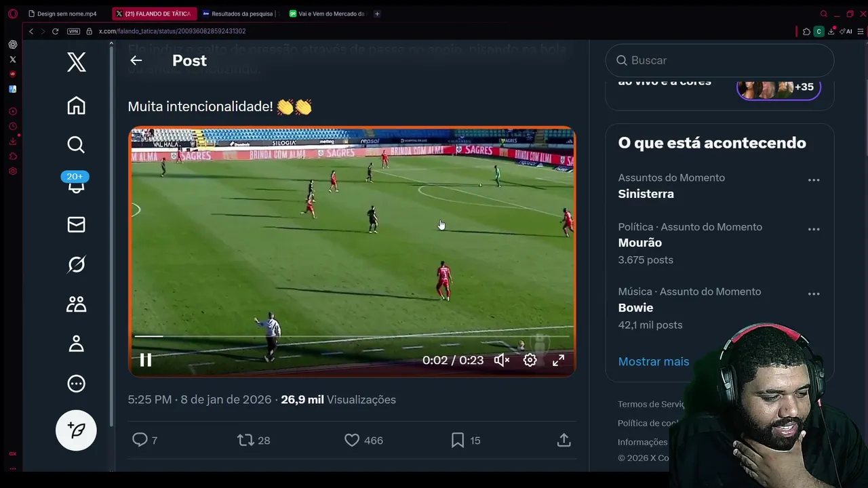Unmute the video sound
Screen dimensions: 868x488
click(502, 360)
